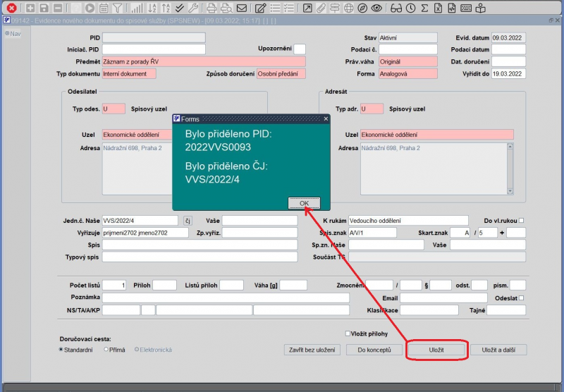
Task: Open the Nav side panel
Action: (x=13, y=34)
